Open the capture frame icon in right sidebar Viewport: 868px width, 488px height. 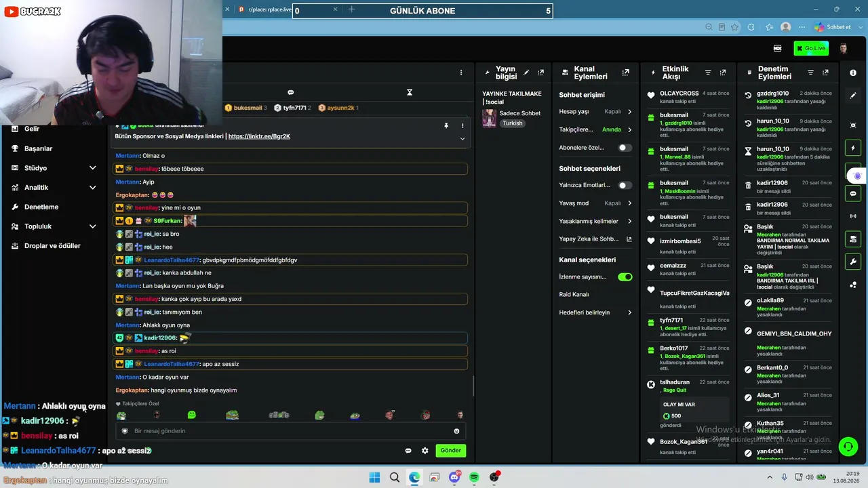point(853,125)
